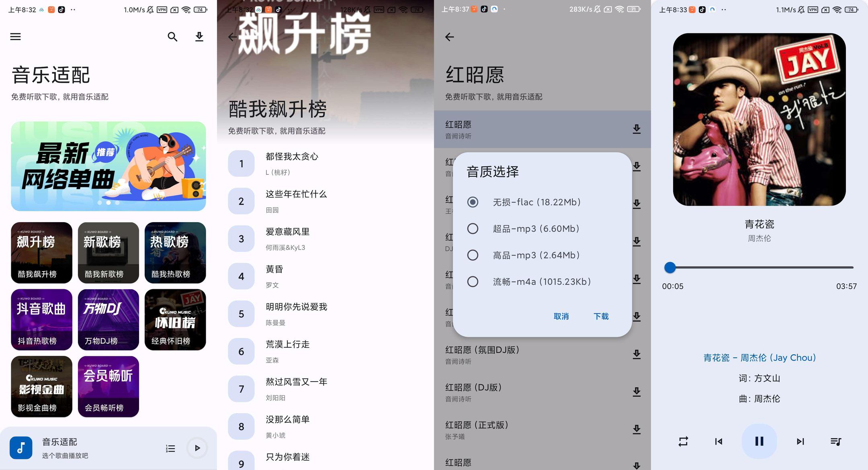This screenshot has height=470, width=868.
Task: Select 无损-flac quality option
Action: 473,202
